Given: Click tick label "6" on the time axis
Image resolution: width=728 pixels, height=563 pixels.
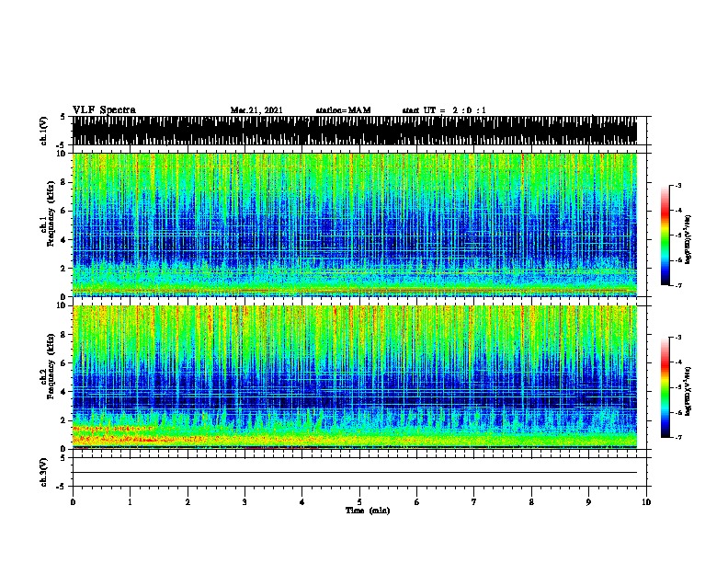Looking at the screenshot, I should tap(416, 502).
